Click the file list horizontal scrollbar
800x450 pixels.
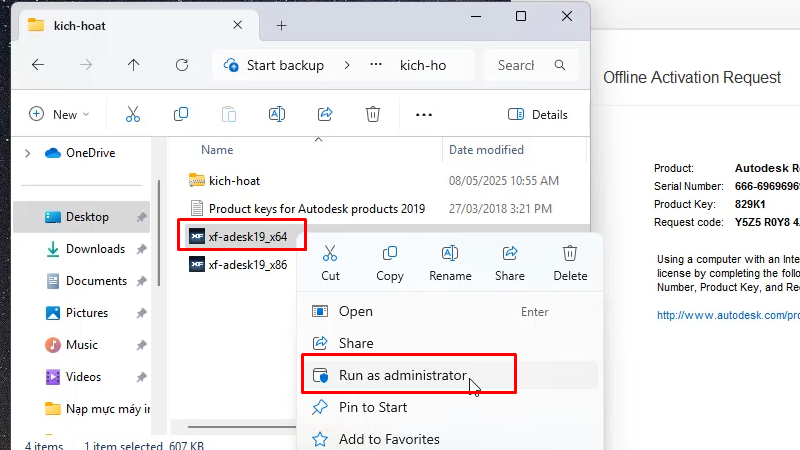(x=242, y=427)
